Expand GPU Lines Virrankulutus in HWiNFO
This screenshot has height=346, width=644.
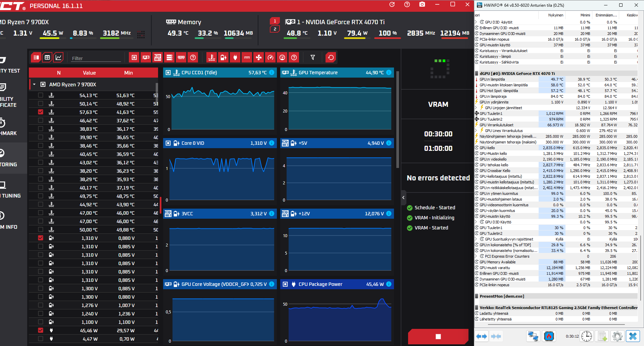(x=476, y=131)
